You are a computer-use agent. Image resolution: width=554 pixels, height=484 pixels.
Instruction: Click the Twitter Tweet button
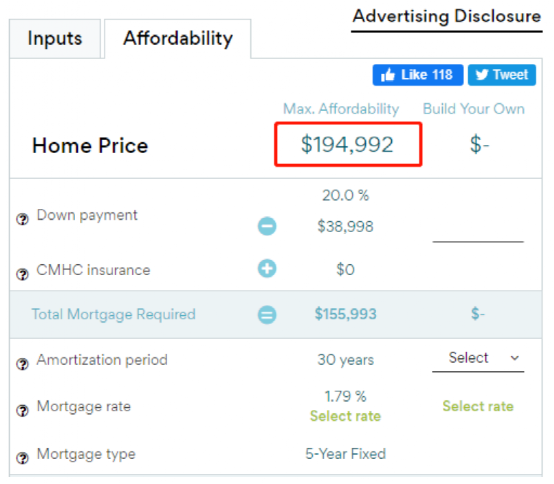coord(502,75)
